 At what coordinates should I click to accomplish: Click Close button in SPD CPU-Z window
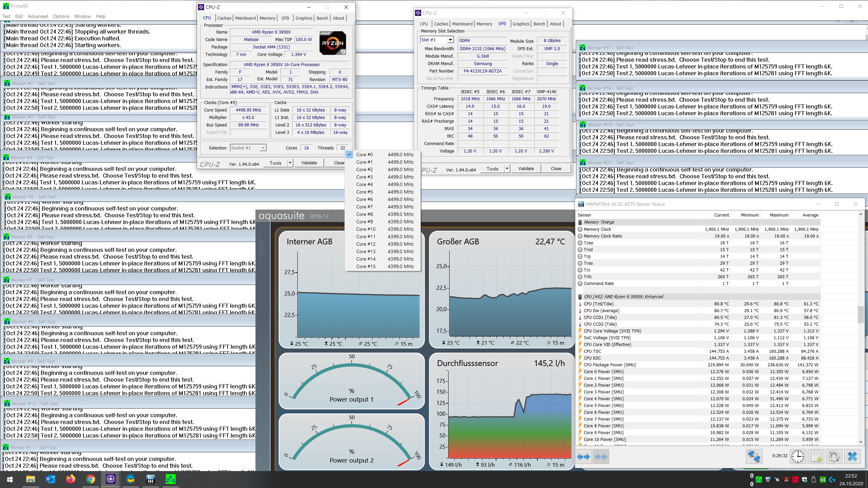coord(556,169)
